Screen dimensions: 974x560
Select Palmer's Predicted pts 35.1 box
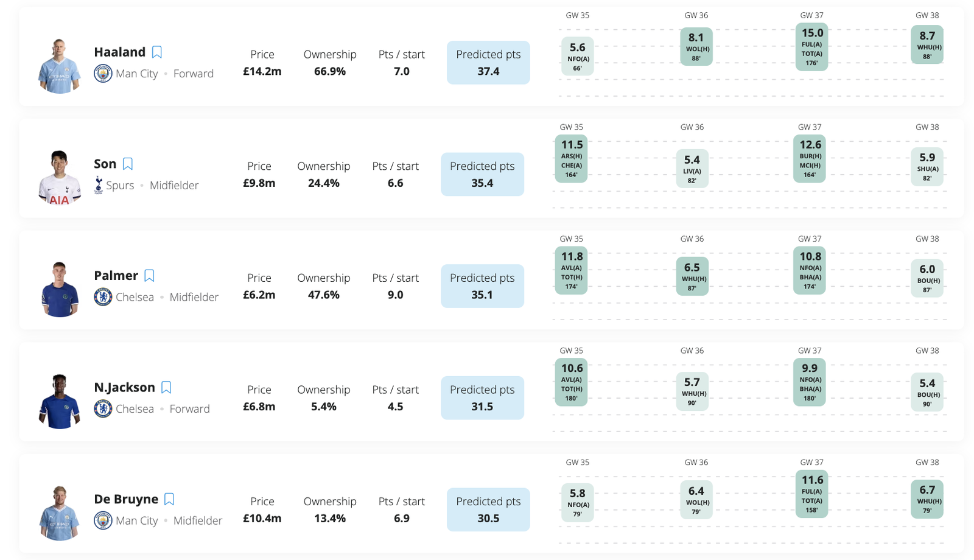(482, 286)
